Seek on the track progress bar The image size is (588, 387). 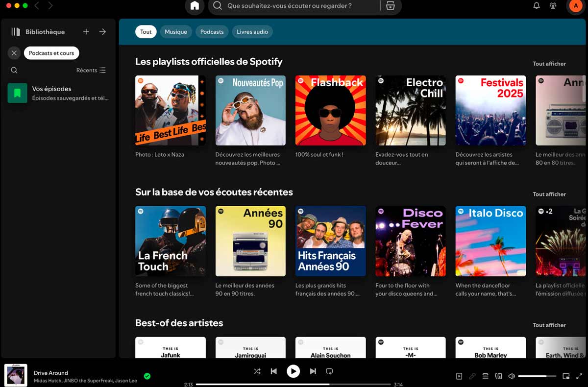coord(293,385)
